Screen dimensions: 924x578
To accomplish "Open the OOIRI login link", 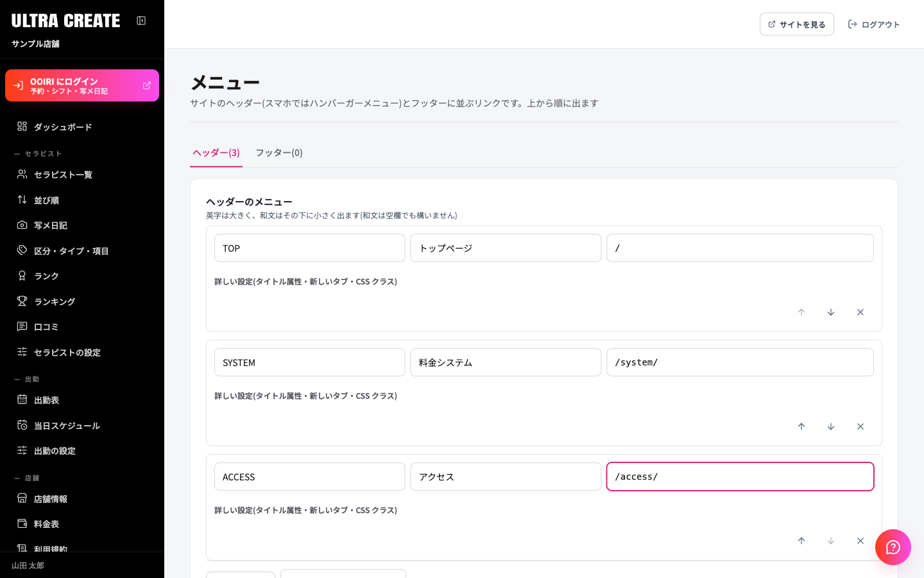I will [x=82, y=85].
